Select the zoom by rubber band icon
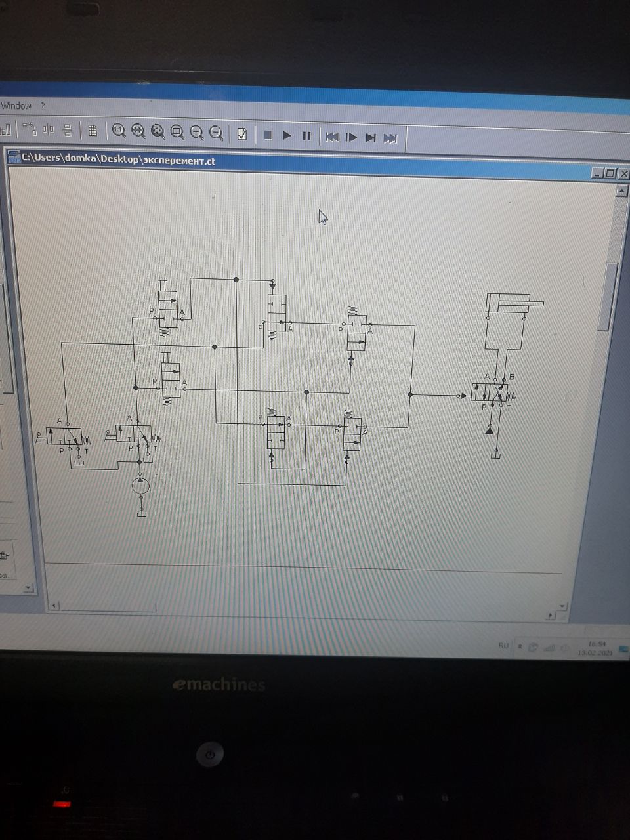Image resolution: width=630 pixels, height=840 pixels. (177, 133)
